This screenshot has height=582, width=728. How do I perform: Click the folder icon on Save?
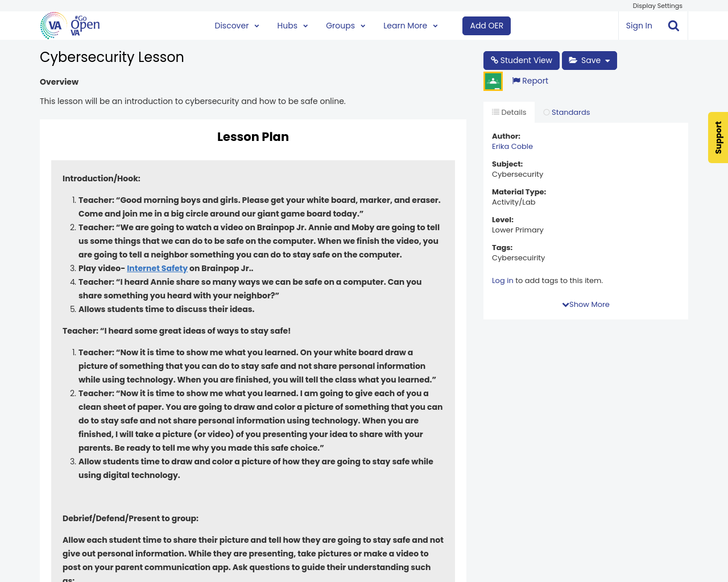573,60
